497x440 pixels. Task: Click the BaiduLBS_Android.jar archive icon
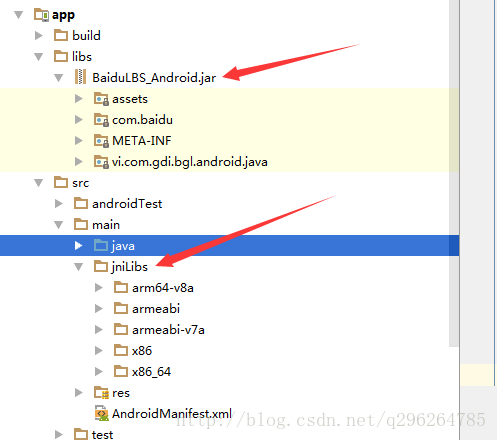80,77
